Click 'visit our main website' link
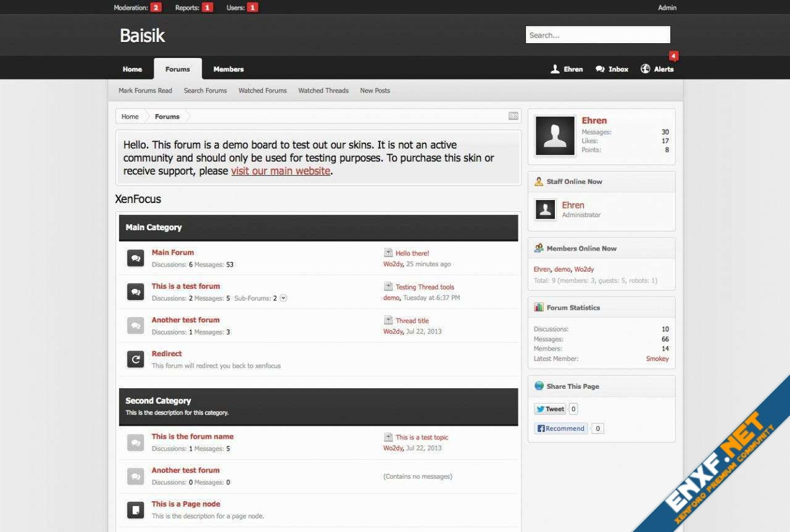Viewport: 790px width, 532px height. [281, 171]
